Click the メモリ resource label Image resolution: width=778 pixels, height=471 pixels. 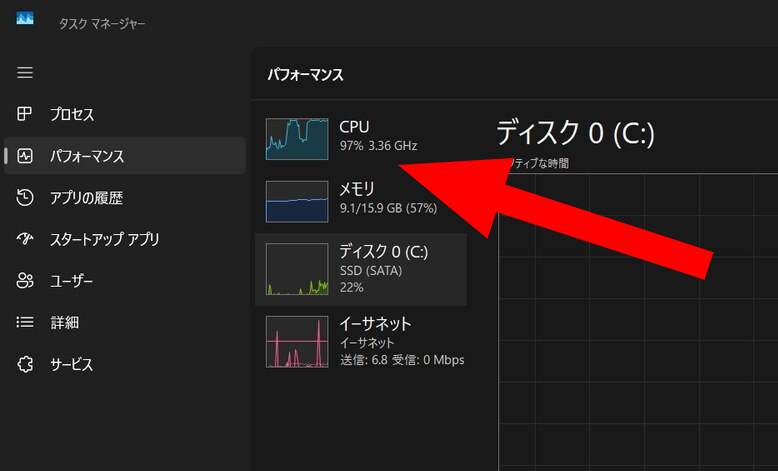357,189
